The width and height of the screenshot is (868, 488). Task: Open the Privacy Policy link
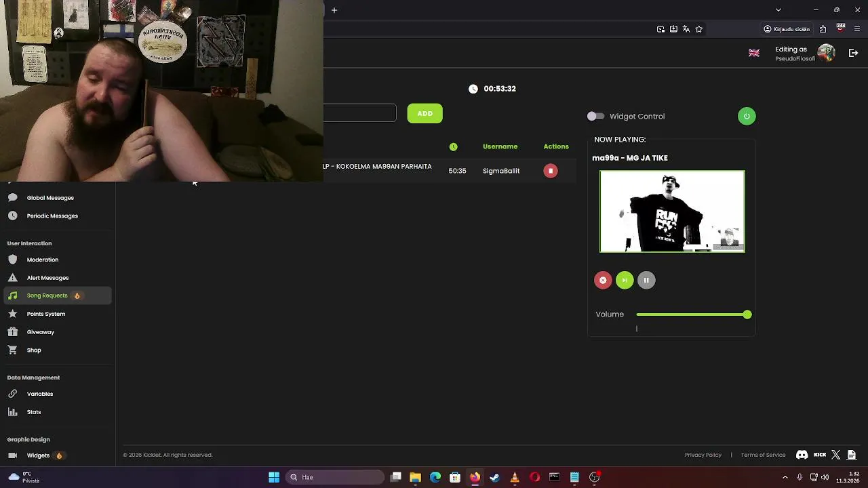[703, 455]
